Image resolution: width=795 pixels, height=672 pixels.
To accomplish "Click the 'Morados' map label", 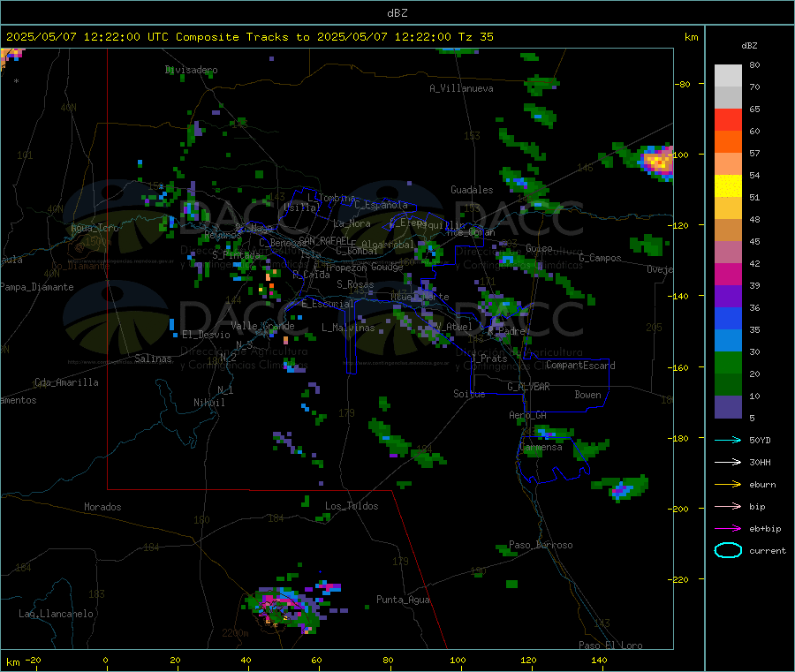I will click(x=102, y=507).
